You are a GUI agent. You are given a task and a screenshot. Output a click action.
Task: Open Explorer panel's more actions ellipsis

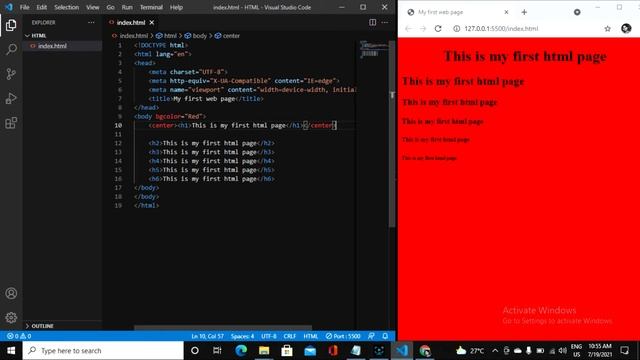(91, 22)
